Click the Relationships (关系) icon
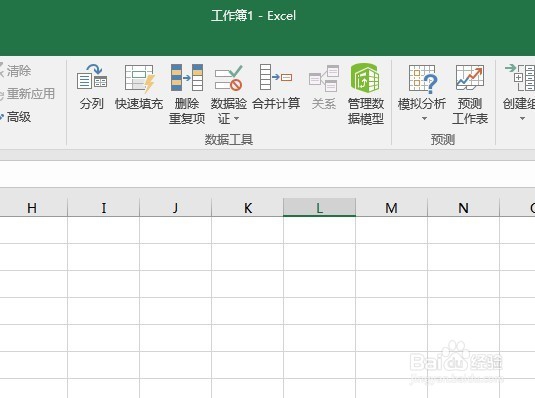 324,79
